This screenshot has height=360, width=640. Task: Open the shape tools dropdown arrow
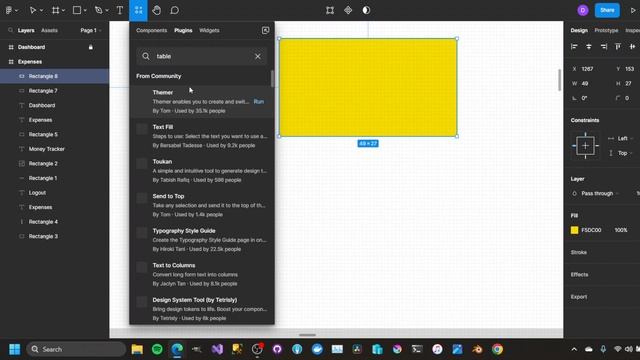85,11
